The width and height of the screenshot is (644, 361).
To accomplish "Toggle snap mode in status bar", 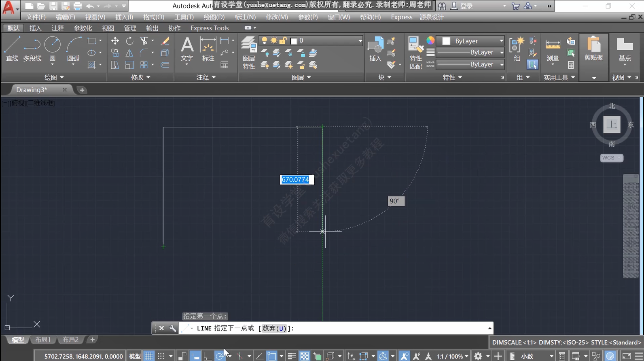I will pos(161,356).
